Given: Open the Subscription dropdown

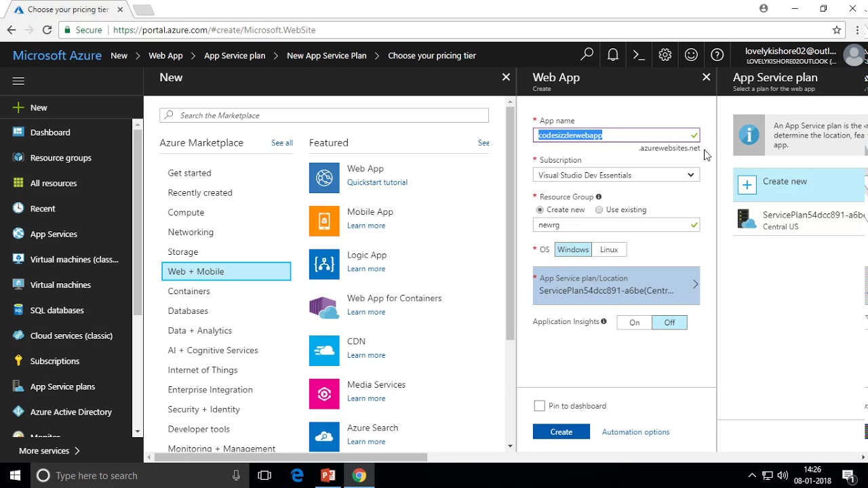Looking at the screenshot, I should 616,175.
